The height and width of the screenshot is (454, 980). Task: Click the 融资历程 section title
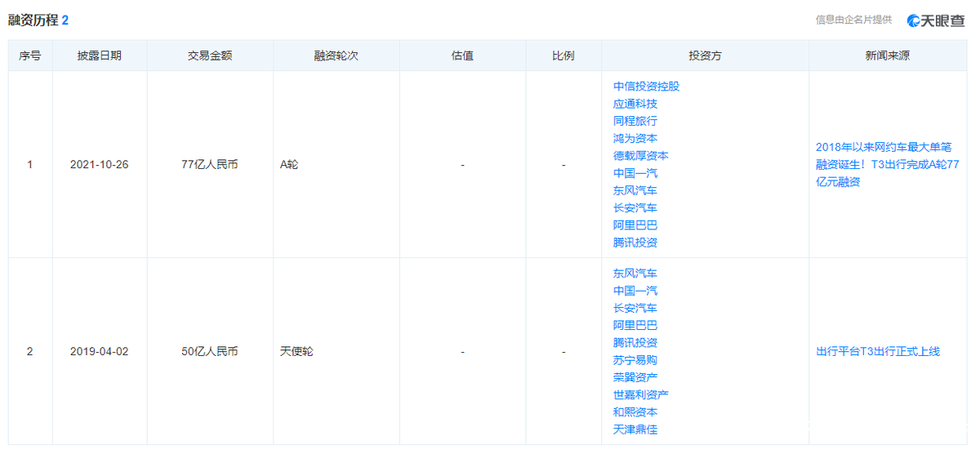(33, 20)
